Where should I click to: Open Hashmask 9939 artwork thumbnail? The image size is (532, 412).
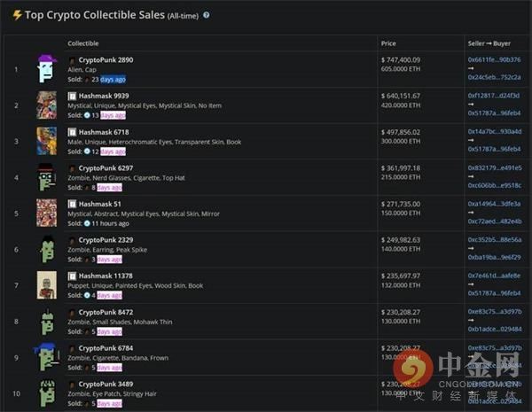pyautogui.click(x=47, y=105)
